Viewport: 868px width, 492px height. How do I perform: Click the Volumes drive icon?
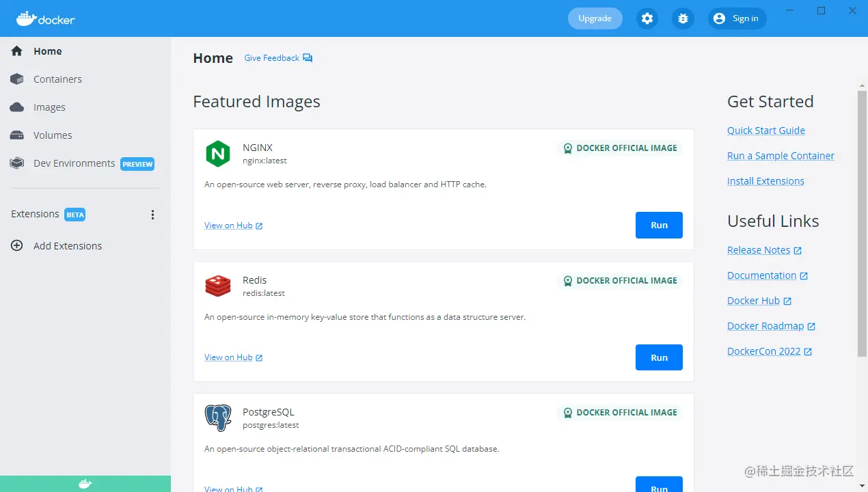click(x=17, y=135)
